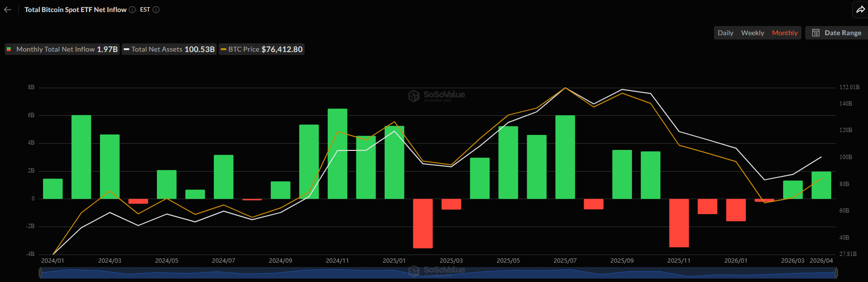The width and height of the screenshot is (868, 282).
Task: Click the left handle of range slider
Action: click(41, 273)
